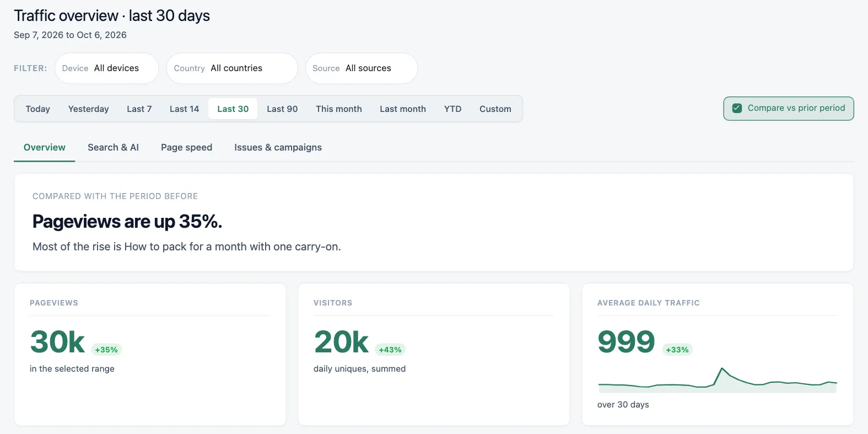
Task: Click the +33% daily traffic badge
Action: click(677, 350)
